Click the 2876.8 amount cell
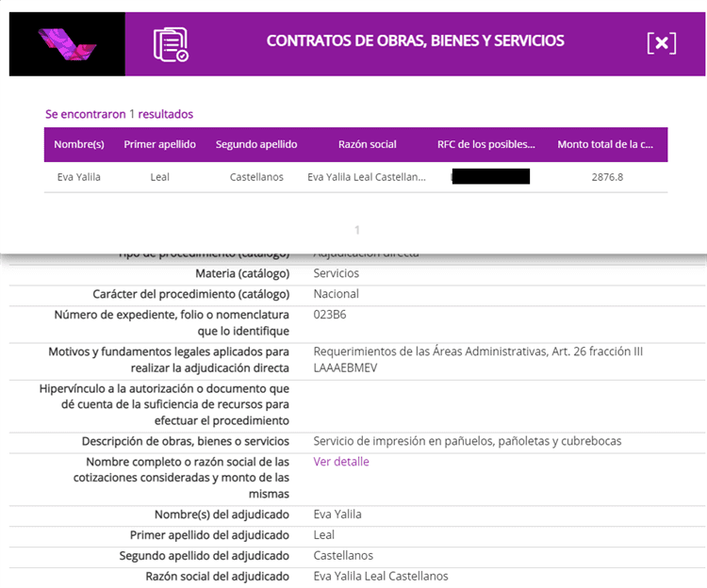This screenshot has width=707, height=588. click(x=607, y=177)
